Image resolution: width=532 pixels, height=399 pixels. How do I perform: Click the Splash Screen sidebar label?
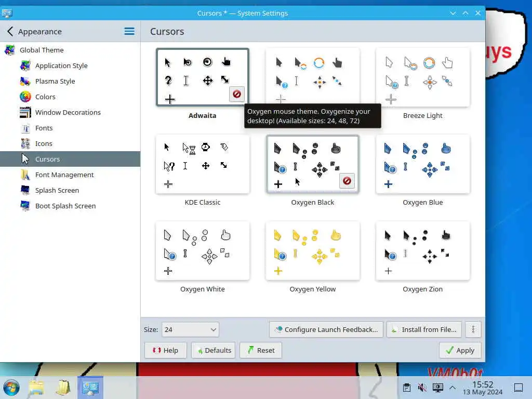click(57, 190)
